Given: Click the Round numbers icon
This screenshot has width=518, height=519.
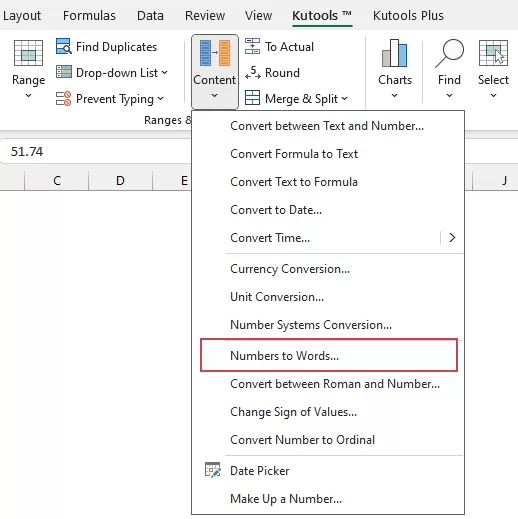Looking at the screenshot, I should click(252, 72).
